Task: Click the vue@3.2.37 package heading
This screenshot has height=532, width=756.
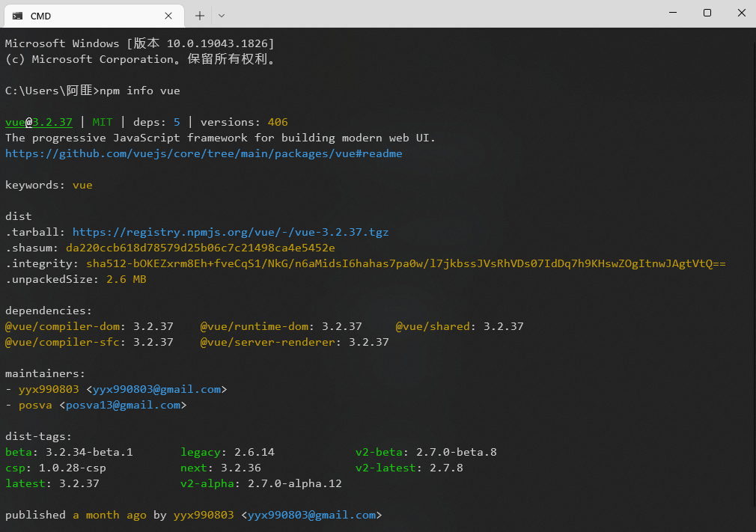Action: [x=39, y=123]
